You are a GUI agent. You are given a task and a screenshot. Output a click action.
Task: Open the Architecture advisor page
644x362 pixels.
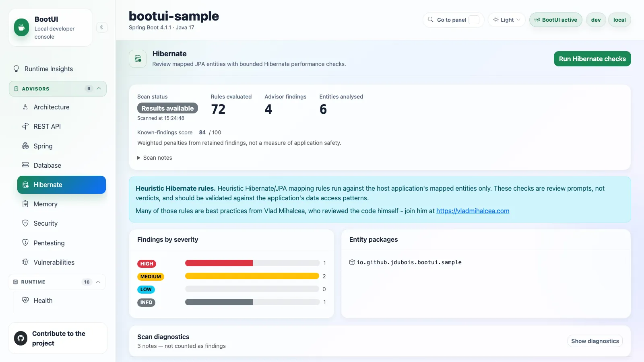(62, 107)
